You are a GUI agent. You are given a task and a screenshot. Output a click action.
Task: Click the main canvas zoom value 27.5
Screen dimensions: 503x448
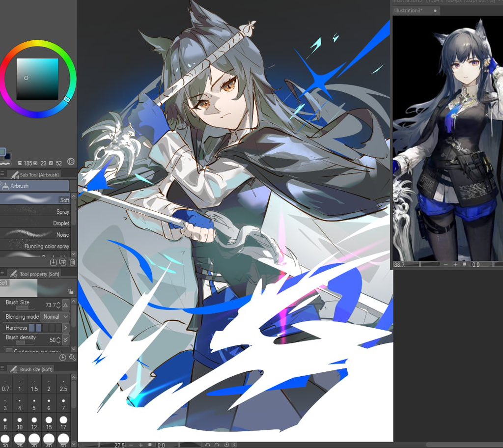(119, 445)
